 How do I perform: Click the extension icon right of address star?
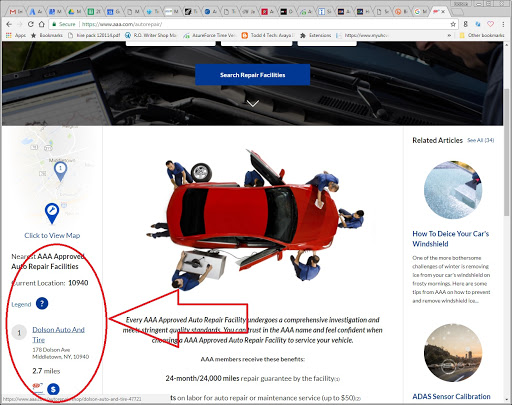click(x=466, y=24)
